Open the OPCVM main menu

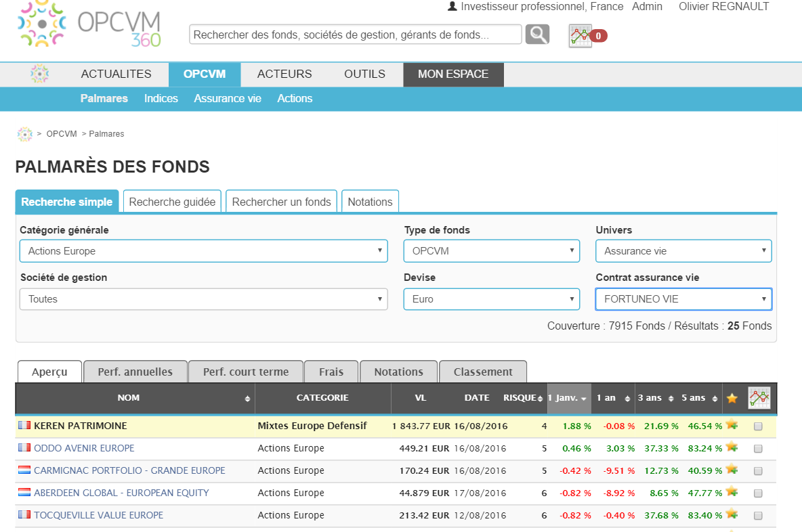[205, 74]
